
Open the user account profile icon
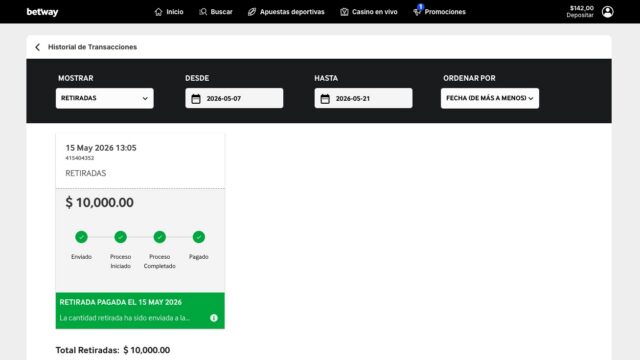(607, 12)
